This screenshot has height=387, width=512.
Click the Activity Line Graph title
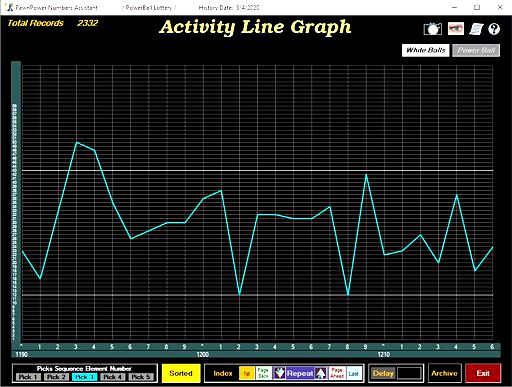[x=255, y=27]
